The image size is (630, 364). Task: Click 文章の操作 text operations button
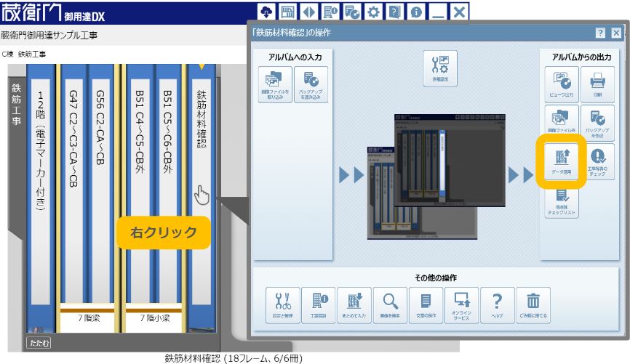tap(426, 305)
